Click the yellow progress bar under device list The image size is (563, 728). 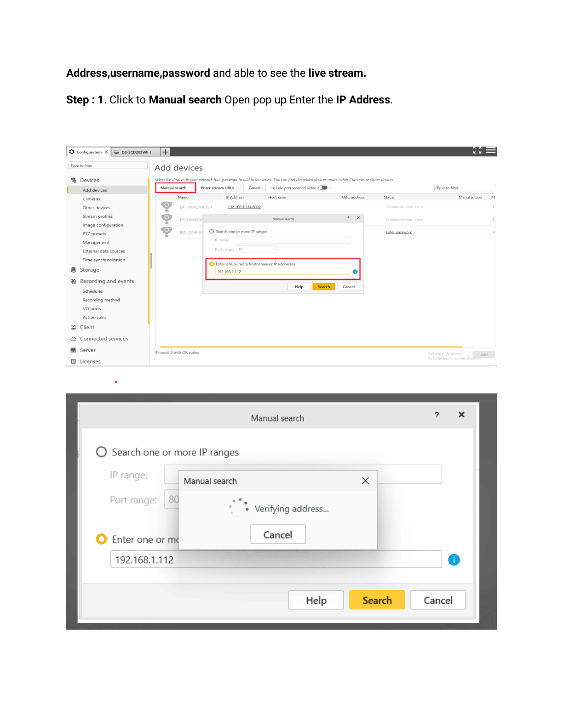click(308, 347)
